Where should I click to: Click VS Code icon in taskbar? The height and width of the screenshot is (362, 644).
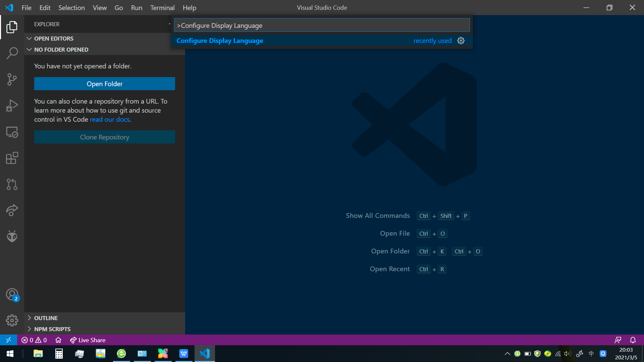coord(205,354)
